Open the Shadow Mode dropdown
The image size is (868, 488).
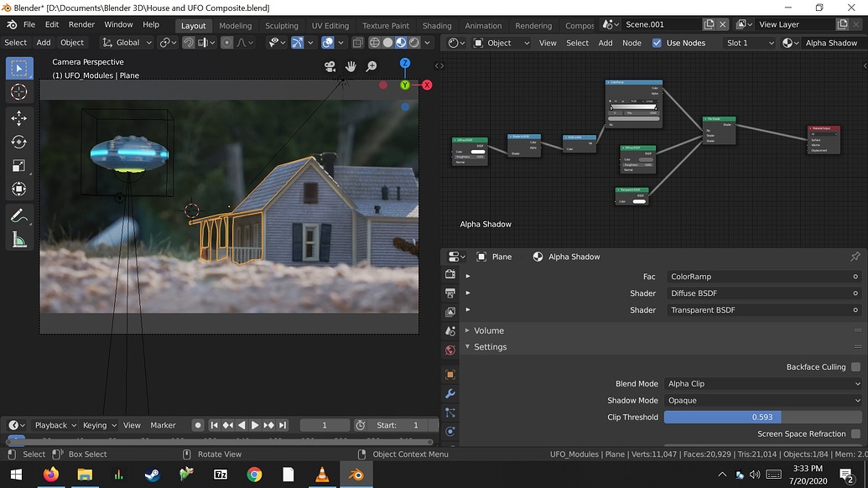763,400
